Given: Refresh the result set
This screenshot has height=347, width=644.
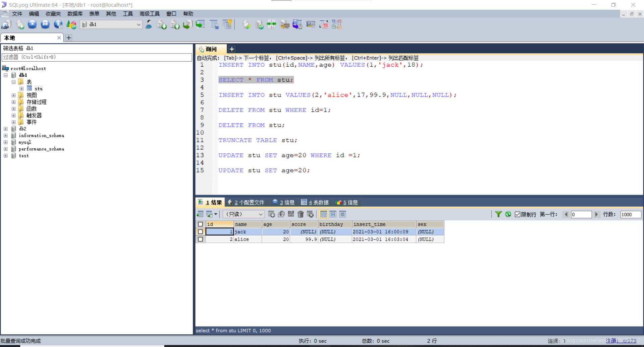Looking at the screenshot, I should 508,214.
